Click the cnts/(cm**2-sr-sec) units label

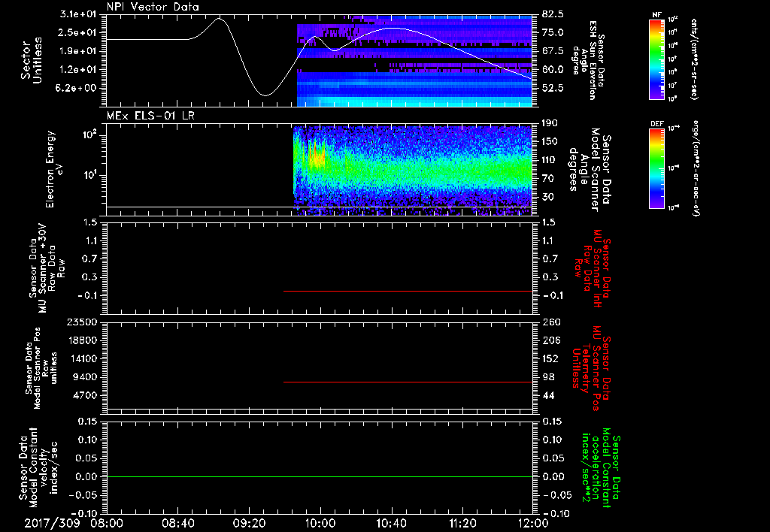(x=694, y=59)
